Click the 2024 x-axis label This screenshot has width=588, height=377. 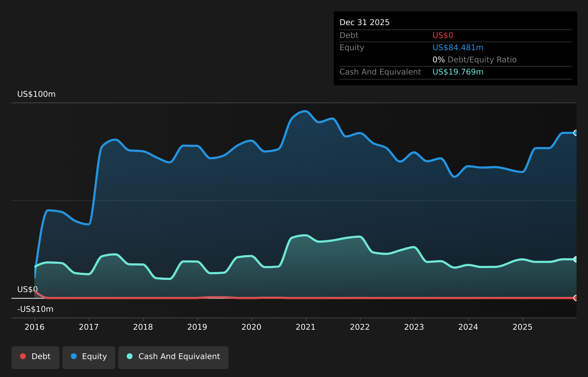468,327
